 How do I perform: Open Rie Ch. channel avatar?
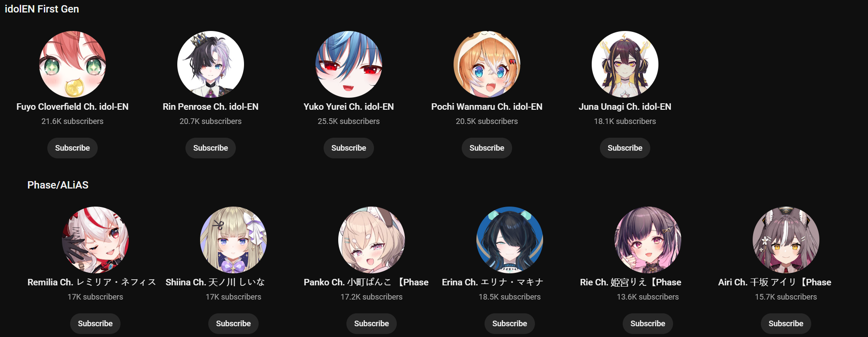click(x=648, y=240)
